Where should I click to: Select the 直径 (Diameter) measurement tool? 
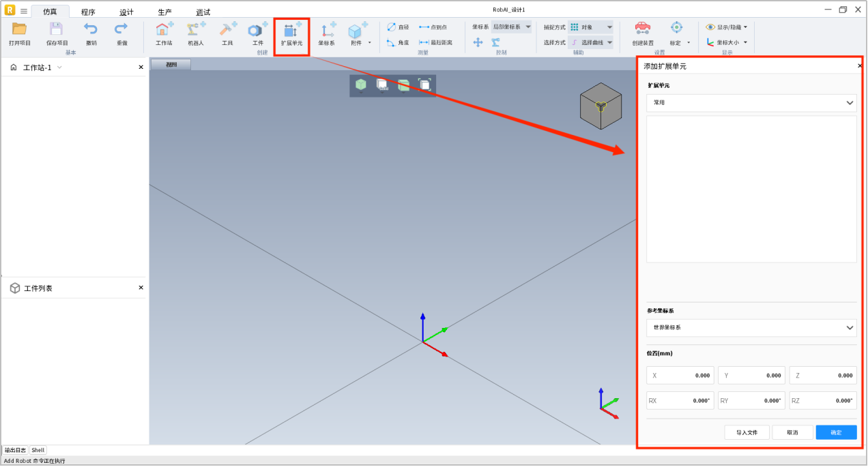[398, 27]
